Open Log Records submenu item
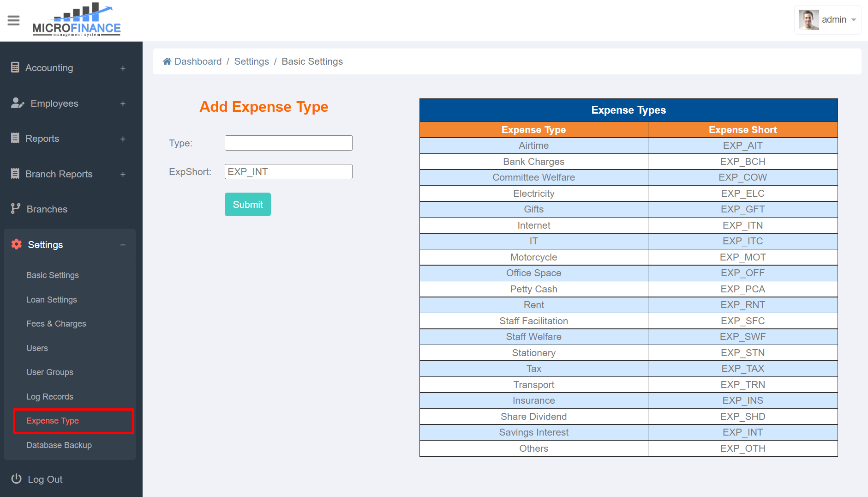The height and width of the screenshot is (497, 868). [x=50, y=397]
